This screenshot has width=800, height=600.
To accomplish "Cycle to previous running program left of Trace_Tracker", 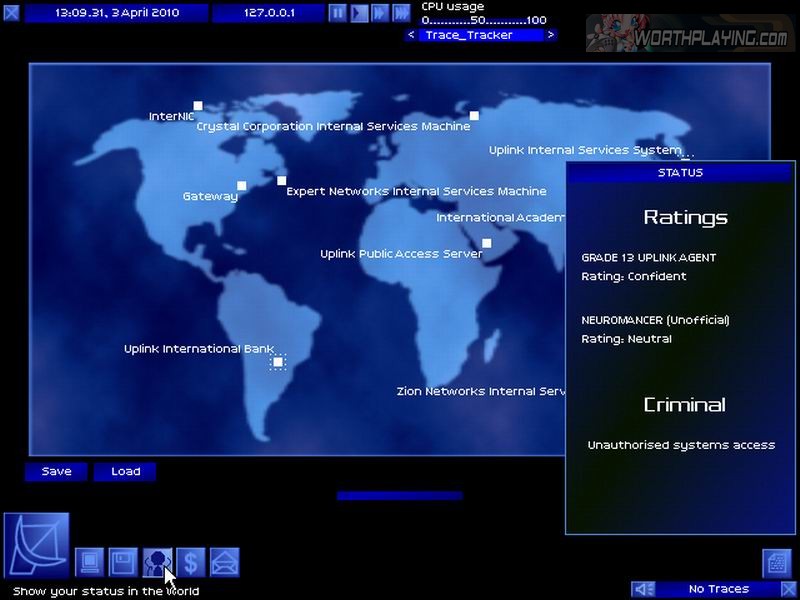I will tap(411, 35).
